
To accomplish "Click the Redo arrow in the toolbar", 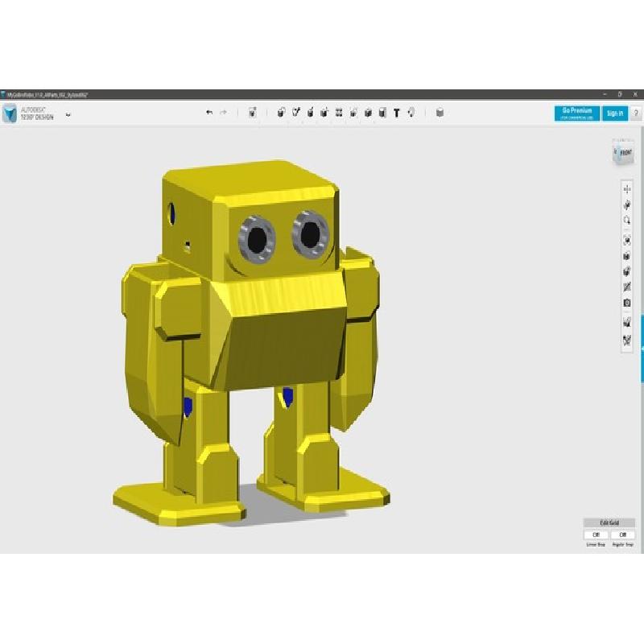I will 223,114.
